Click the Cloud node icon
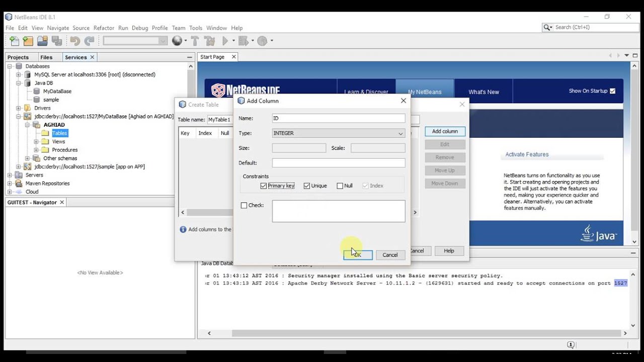This screenshot has width=644, height=362. click(19, 192)
